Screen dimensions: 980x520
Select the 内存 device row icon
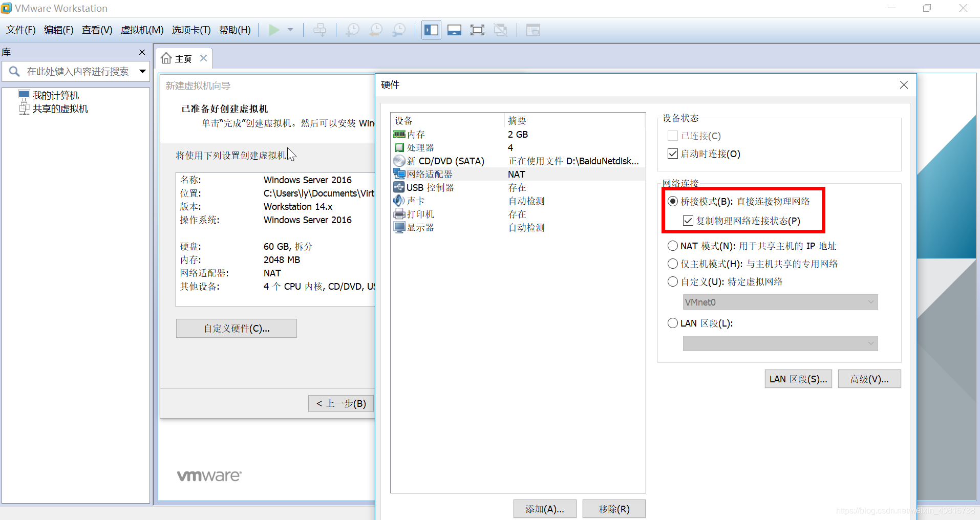[x=399, y=134]
